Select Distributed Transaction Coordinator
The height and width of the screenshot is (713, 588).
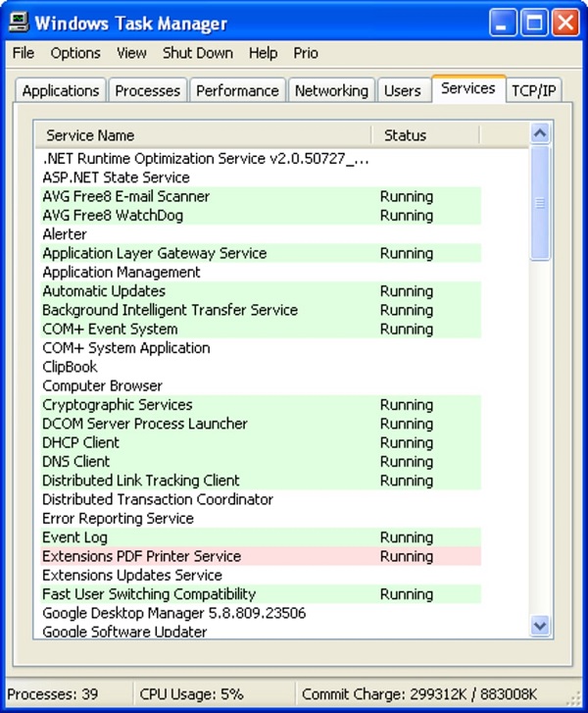(x=261, y=500)
